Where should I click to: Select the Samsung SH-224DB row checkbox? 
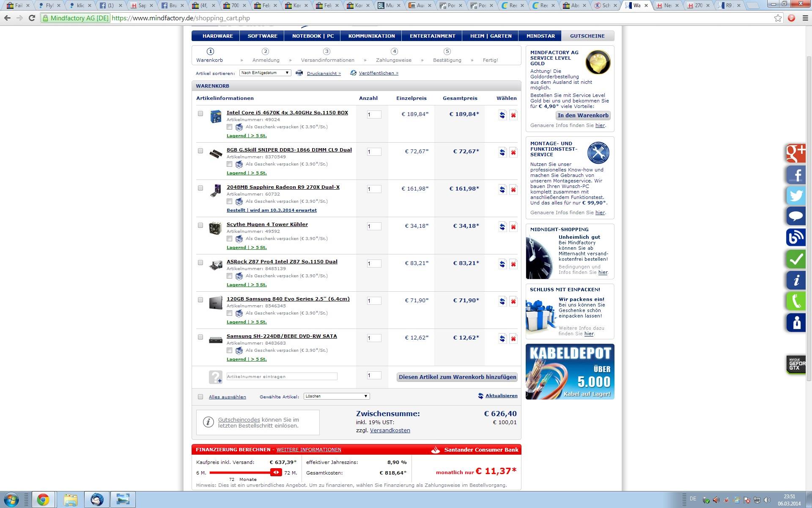(x=200, y=337)
